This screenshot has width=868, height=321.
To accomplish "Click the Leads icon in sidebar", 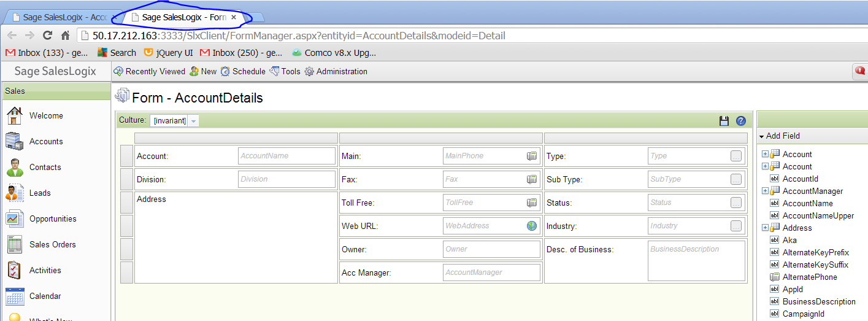I will pos(14,193).
